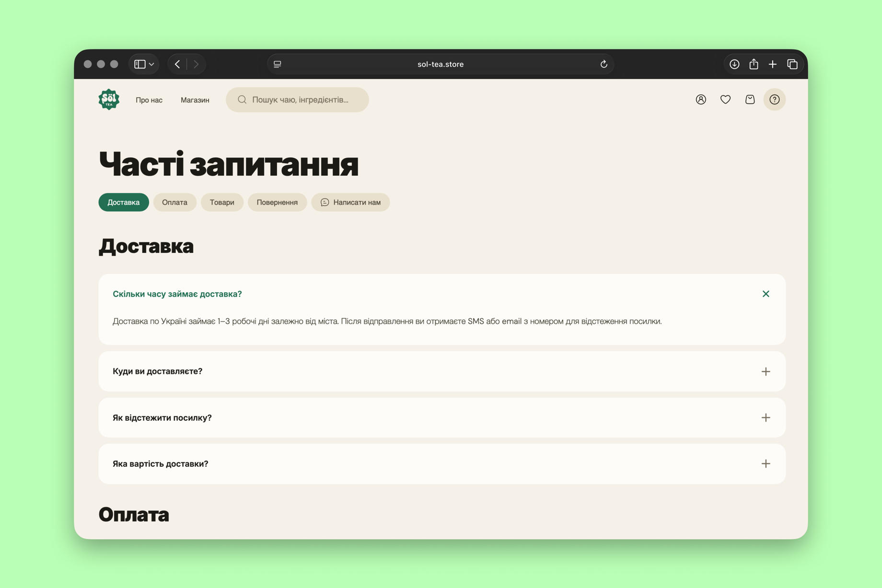882x588 pixels.
Task: Open the Про нас menu item
Action: (x=149, y=100)
